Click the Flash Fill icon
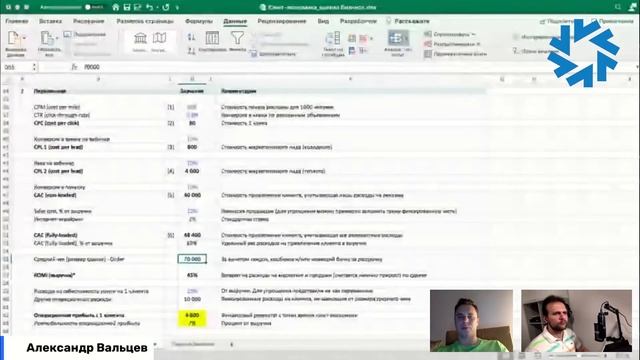 [352, 38]
